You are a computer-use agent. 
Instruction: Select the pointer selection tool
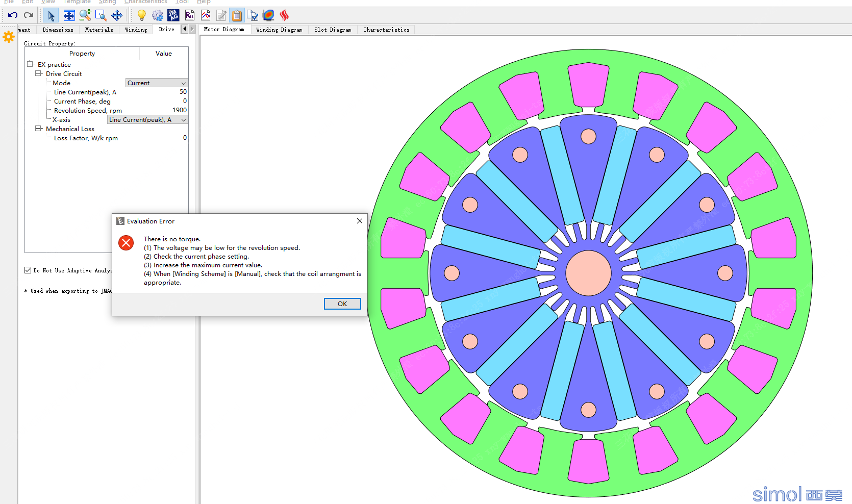pyautogui.click(x=51, y=15)
